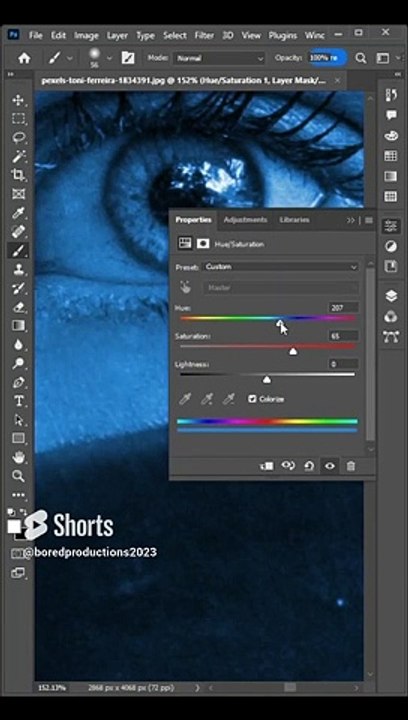
Task: Toggle layer visibility eye in Properties
Action: pyautogui.click(x=330, y=466)
